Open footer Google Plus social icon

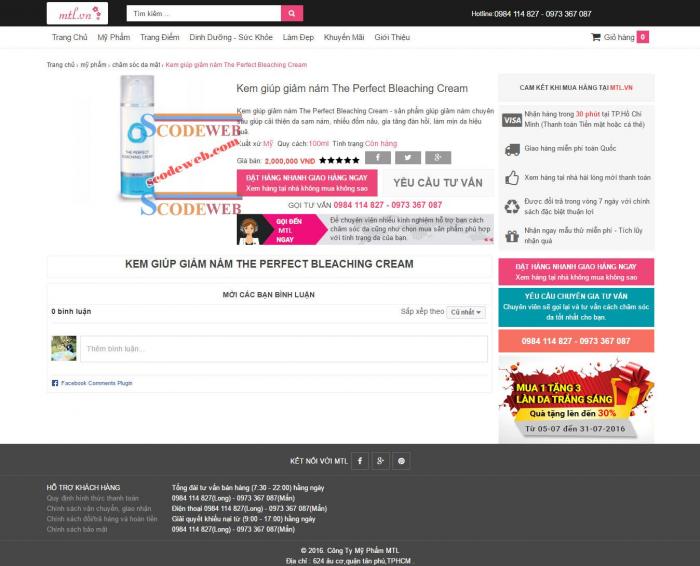click(380, 461)
